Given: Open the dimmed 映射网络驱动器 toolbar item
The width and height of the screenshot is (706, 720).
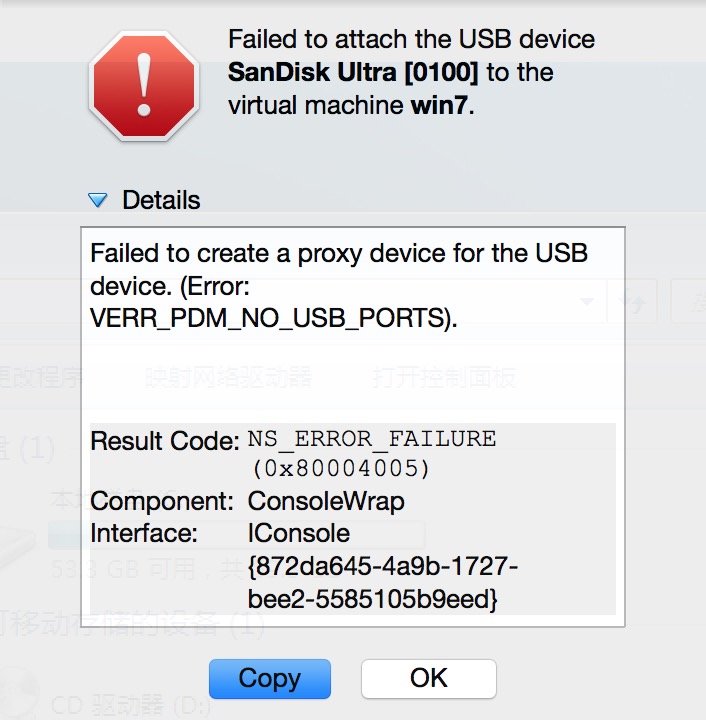Looking at the screenshot, I should 228,377.
